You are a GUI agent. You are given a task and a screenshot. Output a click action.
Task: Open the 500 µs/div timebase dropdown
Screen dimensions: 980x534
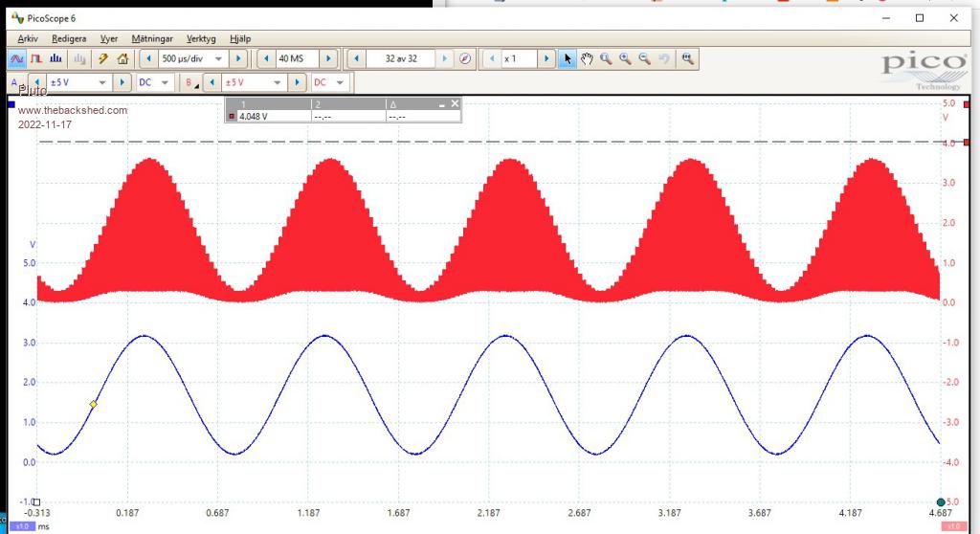(219, 59)
